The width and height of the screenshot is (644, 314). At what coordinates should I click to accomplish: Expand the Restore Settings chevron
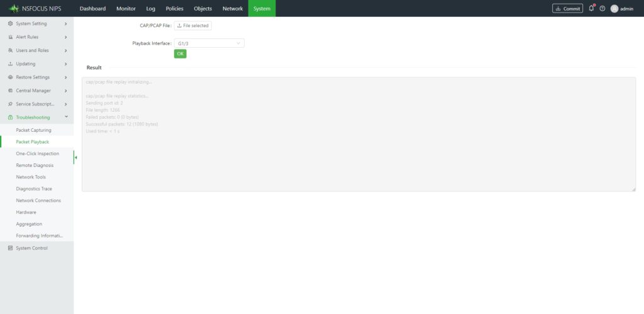[x=65, y=77]
